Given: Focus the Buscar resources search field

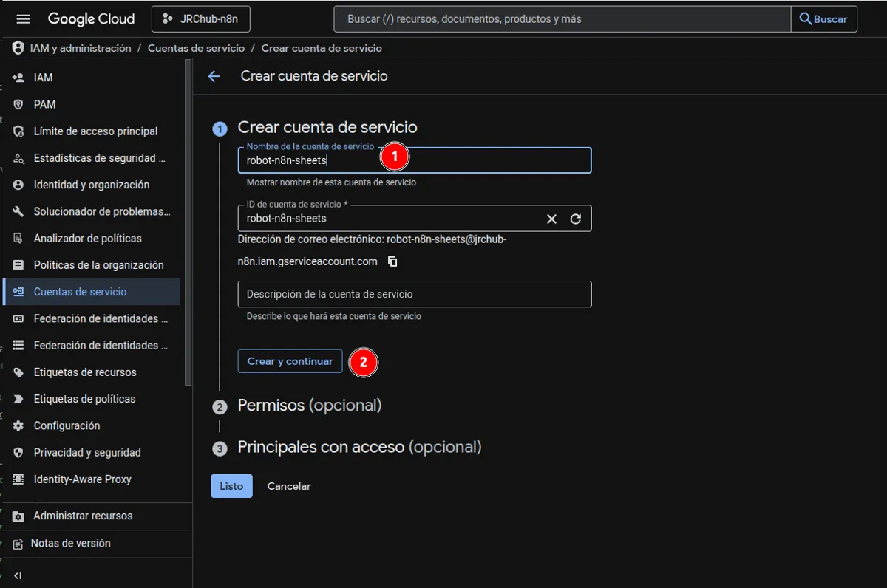Looking at the screenshot, I should pos(563,19).
